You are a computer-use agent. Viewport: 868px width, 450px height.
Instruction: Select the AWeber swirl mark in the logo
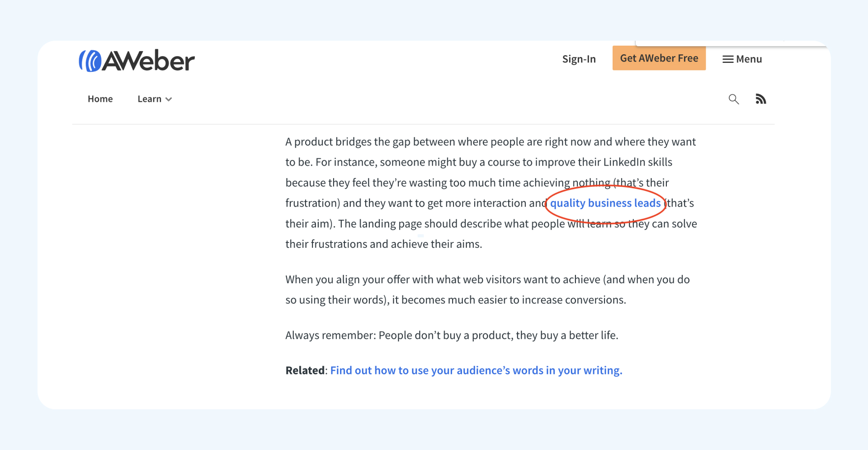92,59
